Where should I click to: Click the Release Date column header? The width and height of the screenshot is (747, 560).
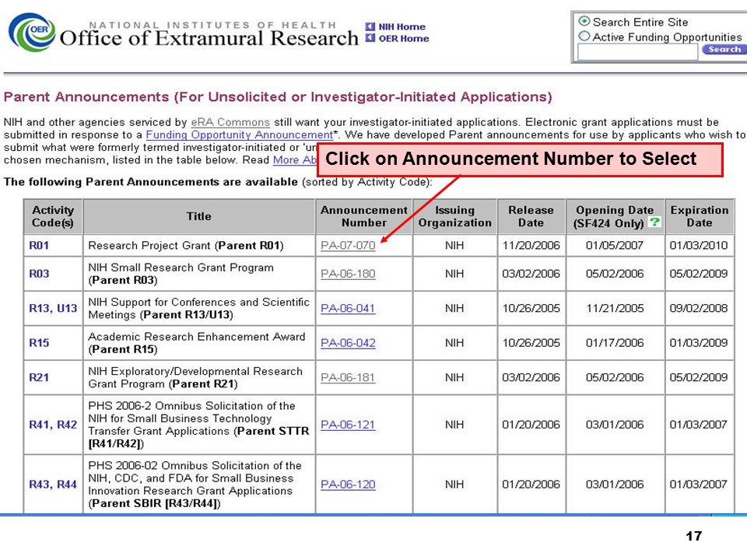531,216
